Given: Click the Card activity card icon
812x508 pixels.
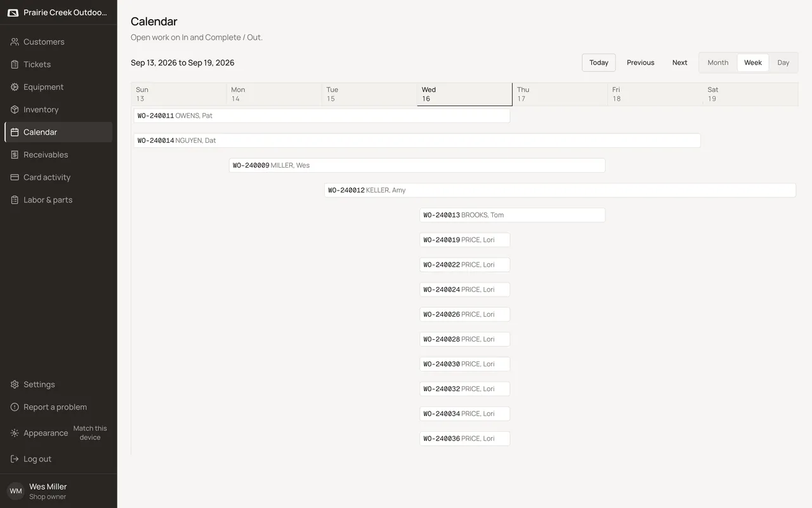Looking at the screenshot, I should click(15, 177).
